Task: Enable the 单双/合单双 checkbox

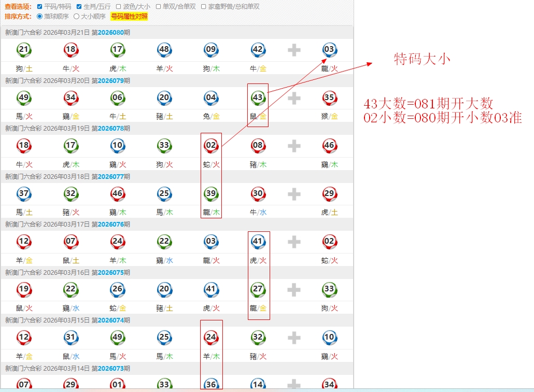Action: pos(158,7)
